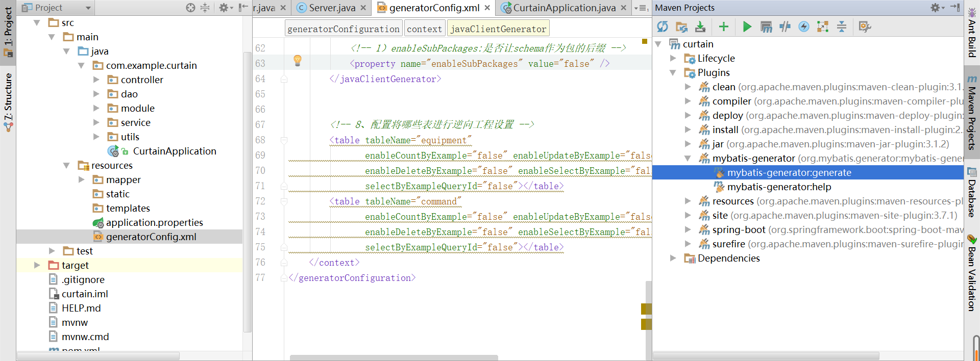
Task: Collapse mybatis-generator plugin node
Action: (x=688, y=158)
